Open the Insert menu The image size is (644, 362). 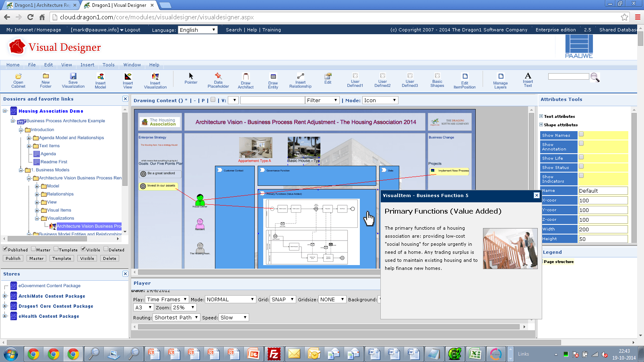pos(87,65)
